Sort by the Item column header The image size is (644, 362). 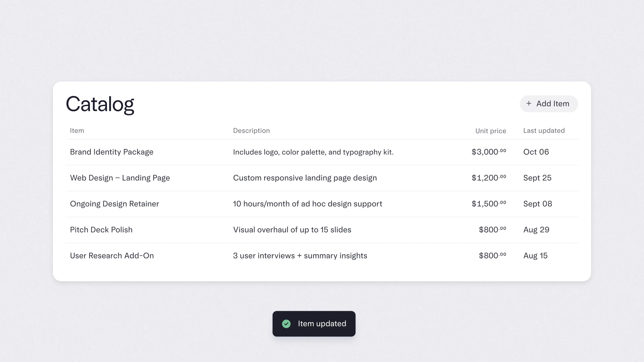[77, 131]
